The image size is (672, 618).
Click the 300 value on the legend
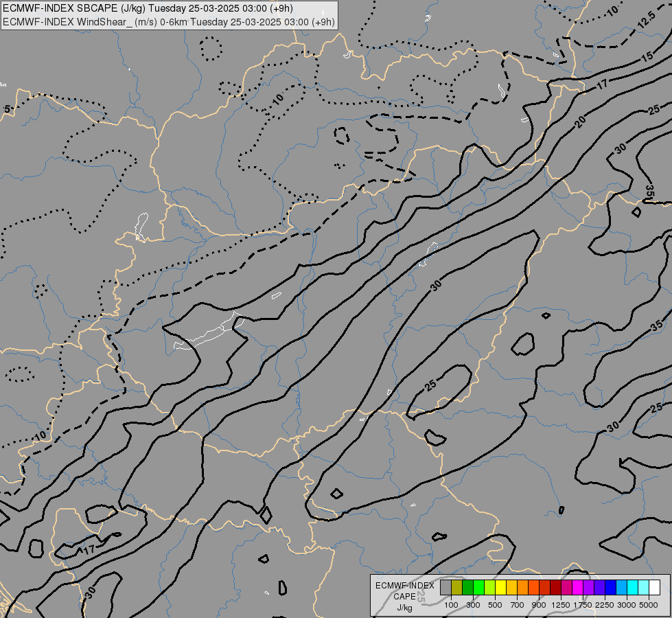click(x=473, y=605)
